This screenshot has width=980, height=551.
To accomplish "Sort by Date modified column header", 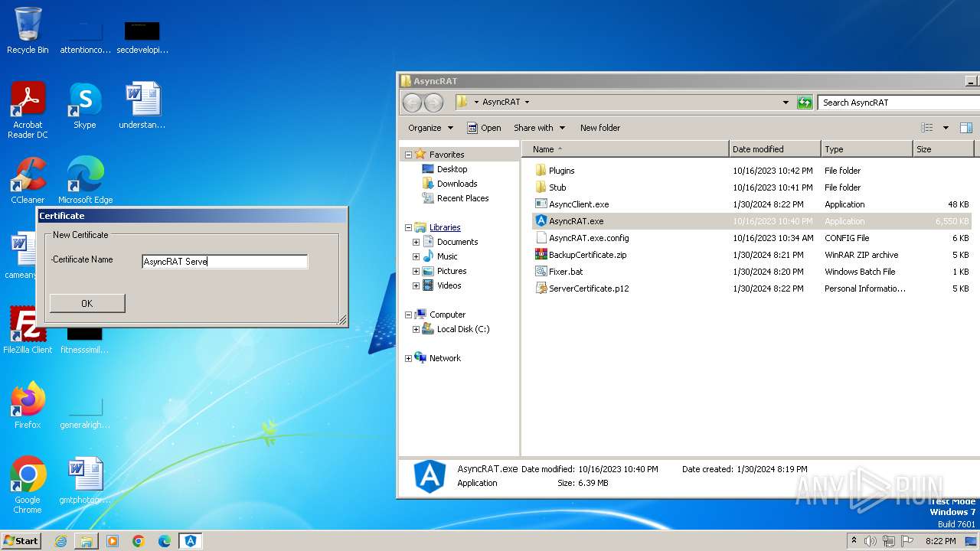I will tap(775, 149).
